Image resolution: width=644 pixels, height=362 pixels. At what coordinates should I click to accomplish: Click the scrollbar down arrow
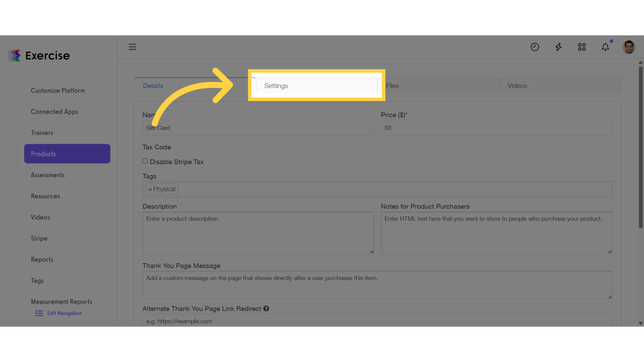pos(641,323)
